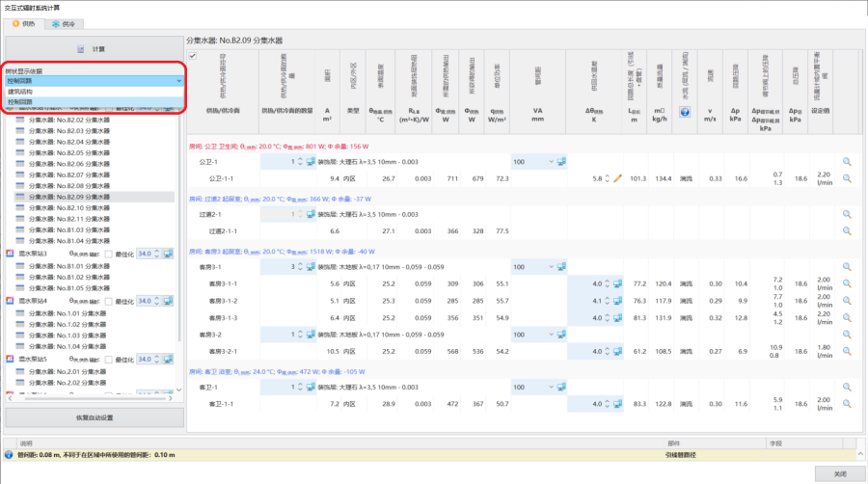This screenshot has height=484, width=868.
Task: Open VA 100 dropdown for 客卫-1
Action: pos(551,388)
